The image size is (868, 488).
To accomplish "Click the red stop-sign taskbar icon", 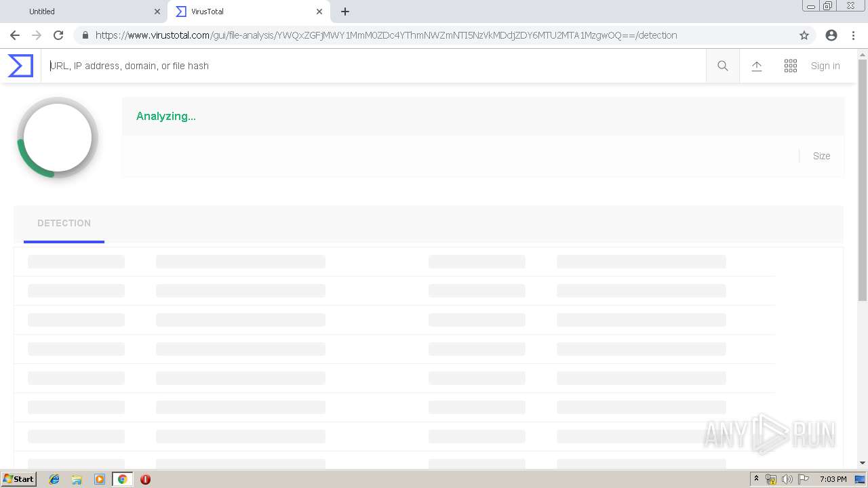I will (x=145, y=479).
